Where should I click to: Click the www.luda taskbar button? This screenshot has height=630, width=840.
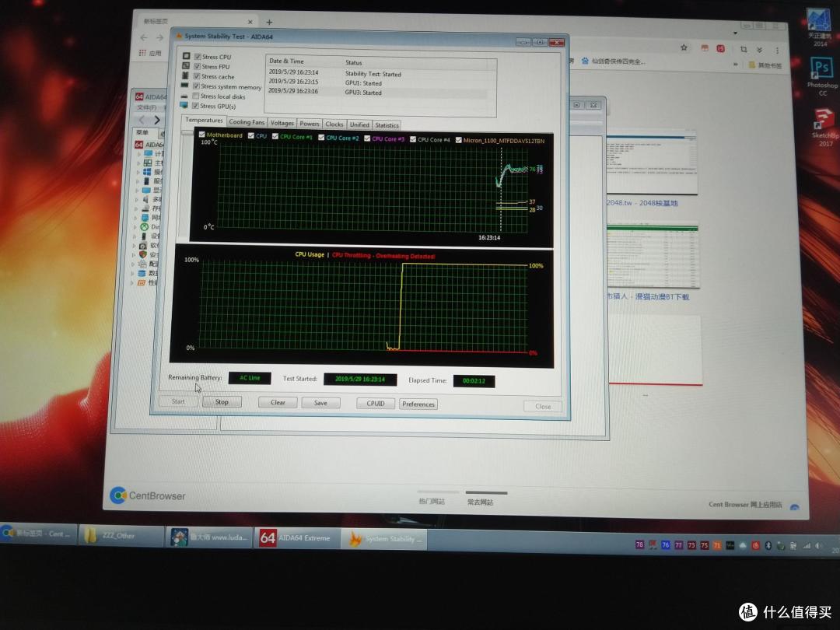click(x=209, y=536)
